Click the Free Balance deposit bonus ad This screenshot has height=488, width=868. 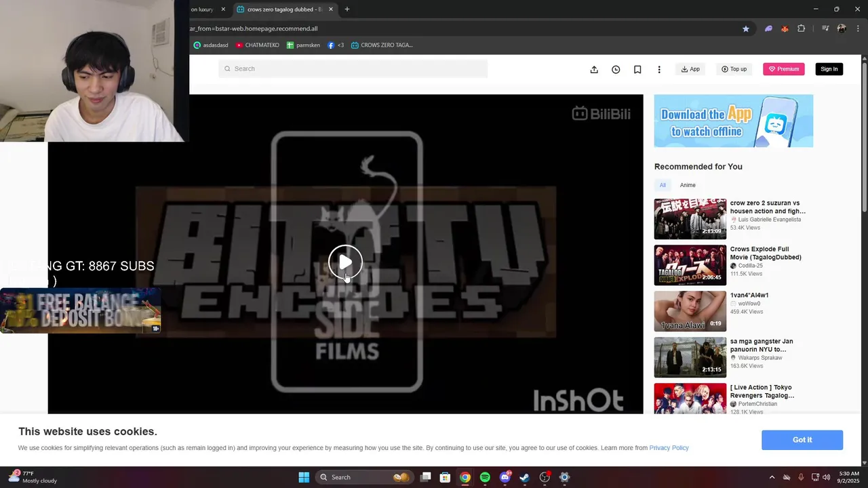coord(80,311)
